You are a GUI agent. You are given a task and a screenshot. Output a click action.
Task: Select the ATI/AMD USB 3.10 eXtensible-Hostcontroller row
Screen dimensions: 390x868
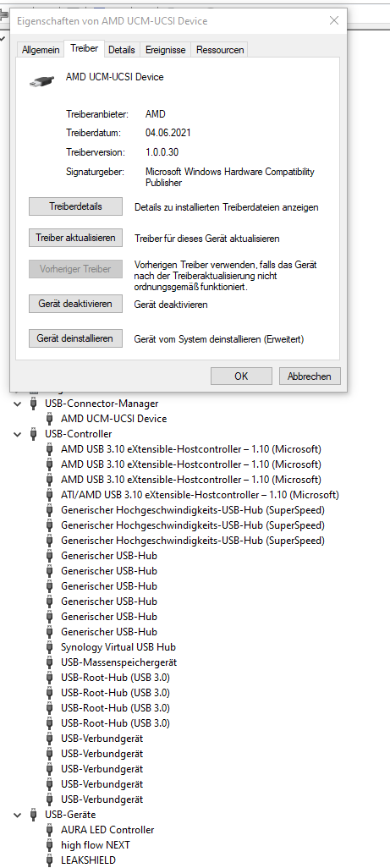click(x=200, y=495)
